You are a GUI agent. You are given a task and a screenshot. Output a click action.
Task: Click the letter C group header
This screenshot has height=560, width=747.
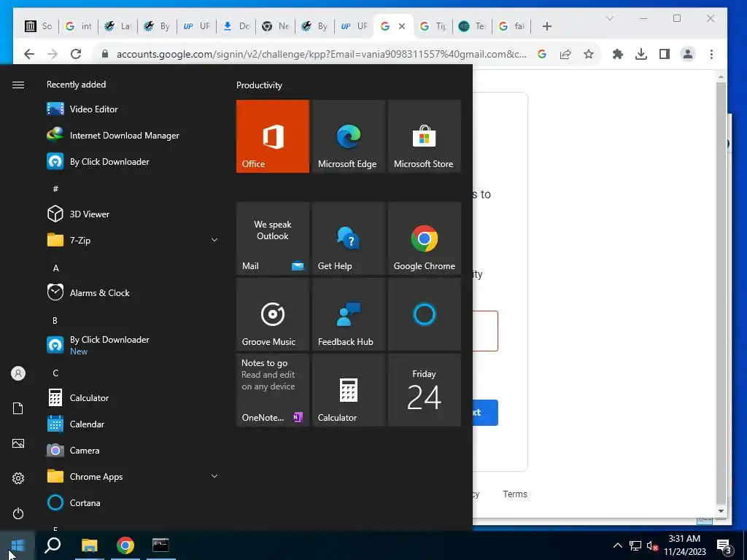(x=55, y=373)
